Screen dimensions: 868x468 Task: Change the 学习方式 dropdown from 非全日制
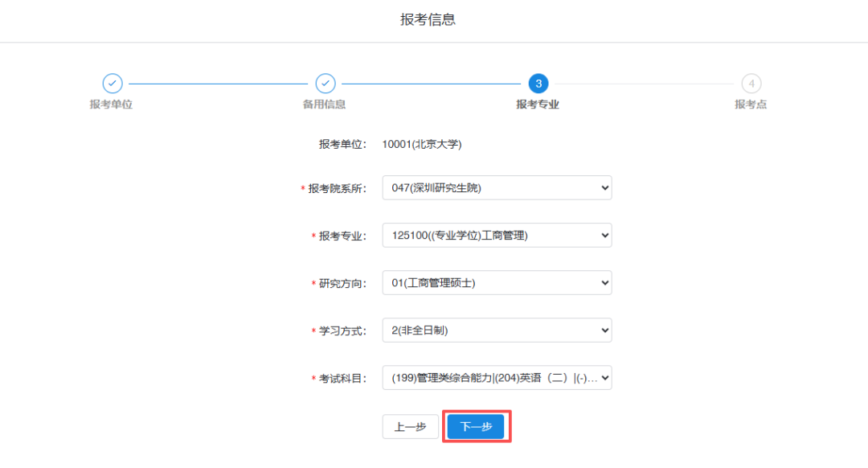click(x=497, y=330)
